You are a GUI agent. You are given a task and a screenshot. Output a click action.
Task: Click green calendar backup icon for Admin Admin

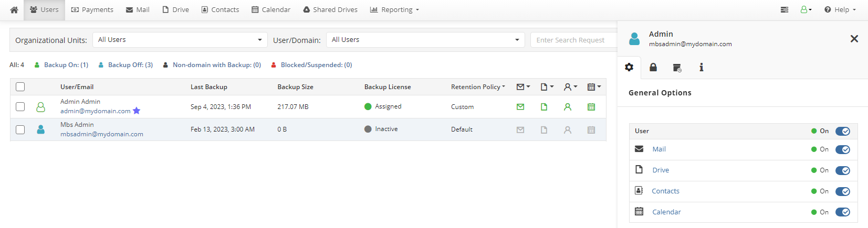coord(591,107)
